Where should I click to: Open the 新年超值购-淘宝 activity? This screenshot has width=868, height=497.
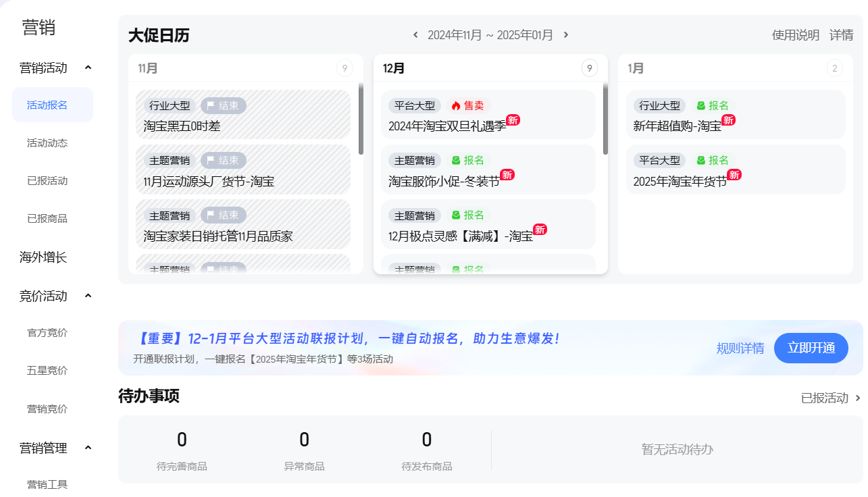[736, 114]
